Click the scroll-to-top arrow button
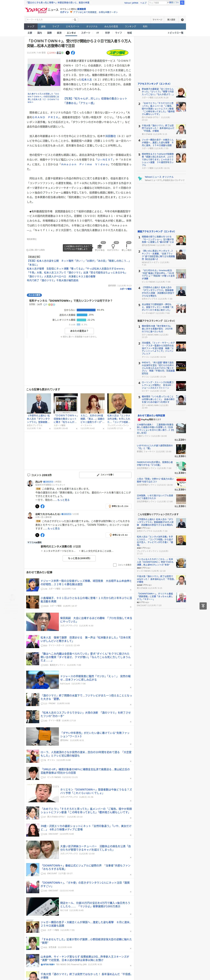The width and height of the screenshot is (210, 980). (203, 606)
